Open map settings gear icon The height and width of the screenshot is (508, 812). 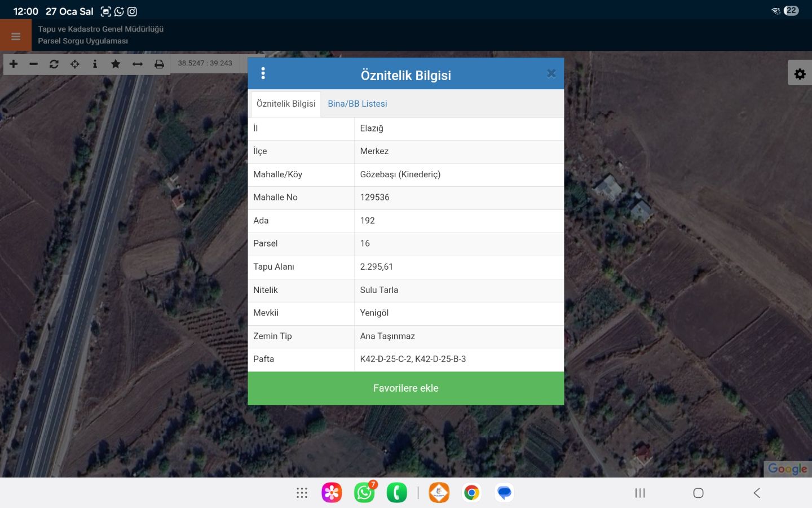coord(800,74)
